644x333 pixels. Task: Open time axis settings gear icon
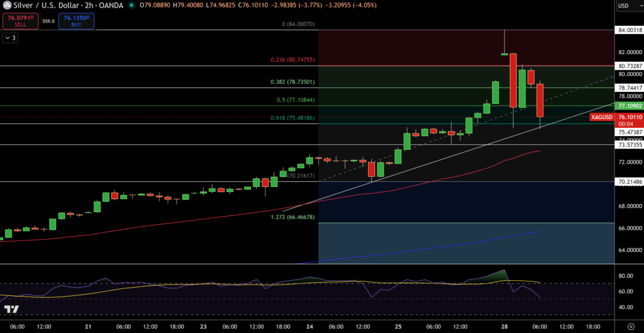pos(630,327)
